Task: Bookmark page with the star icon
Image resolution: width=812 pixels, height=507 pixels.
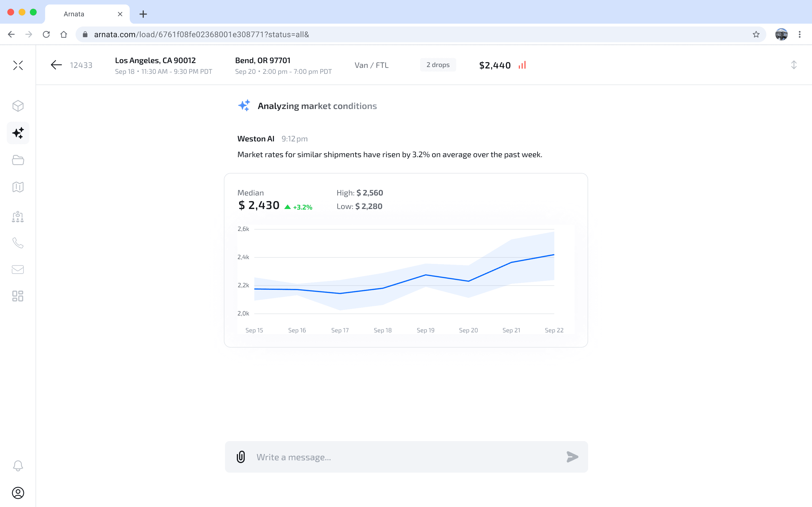Action: pyautogui.click(x=756, y=35)
